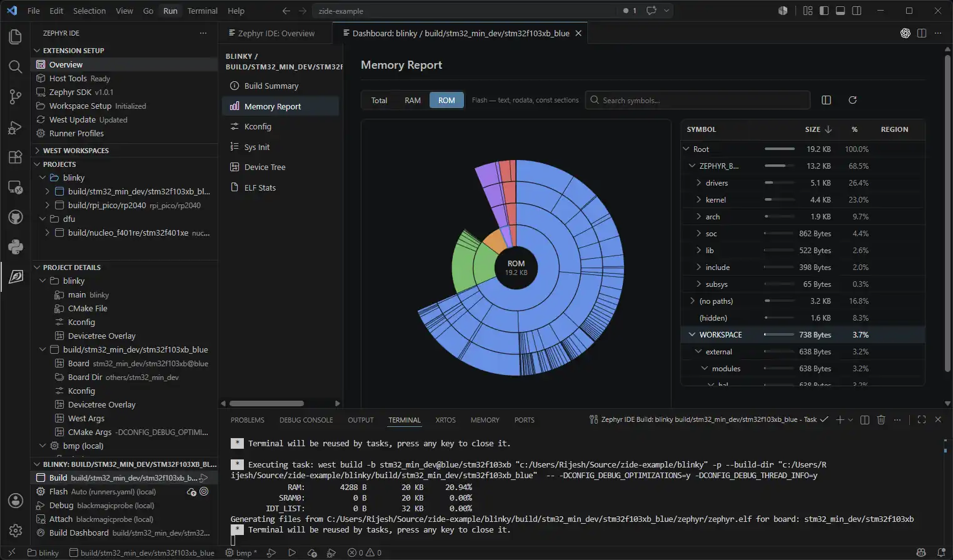
Task: Add a new terminal with plus icon
Action: (x=840, y=420)
